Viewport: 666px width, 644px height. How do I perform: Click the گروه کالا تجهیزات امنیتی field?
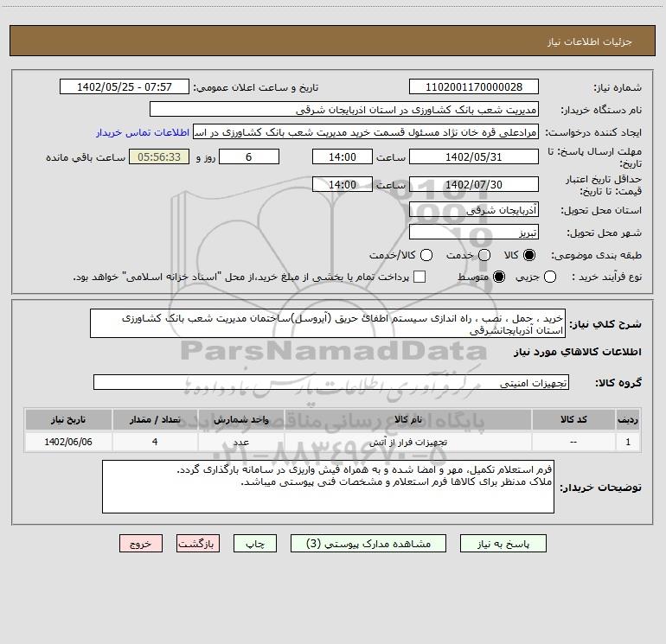331,382
